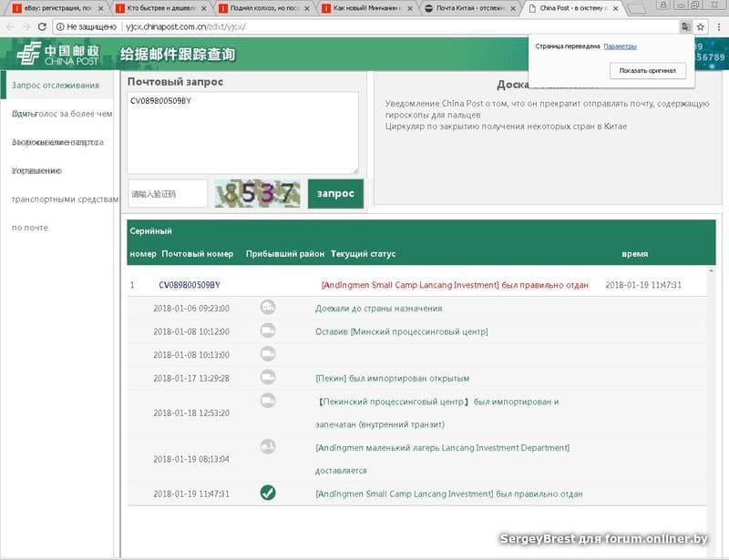Click the green 'запрос' query button

click(x=335, y=193)
